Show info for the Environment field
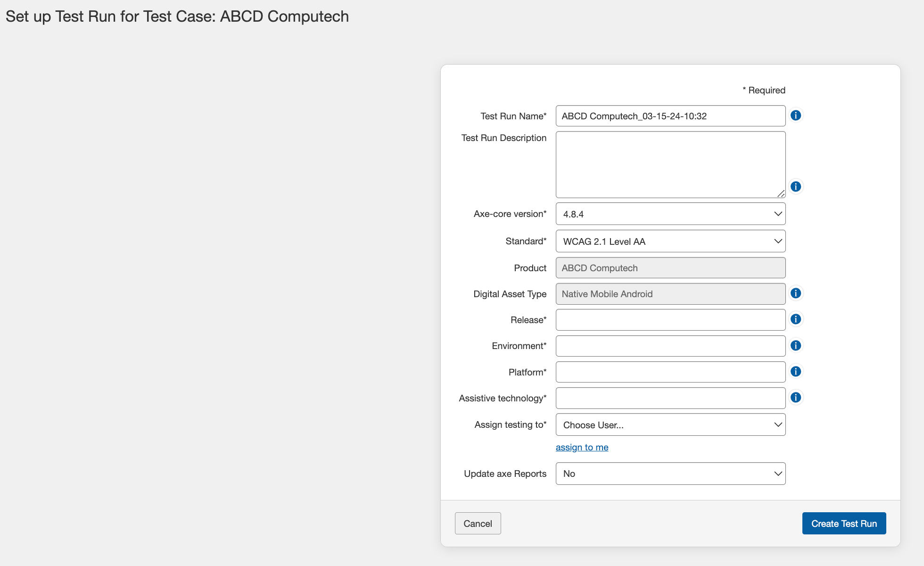Viewport: 924px width, 566px height. point(796,346)
